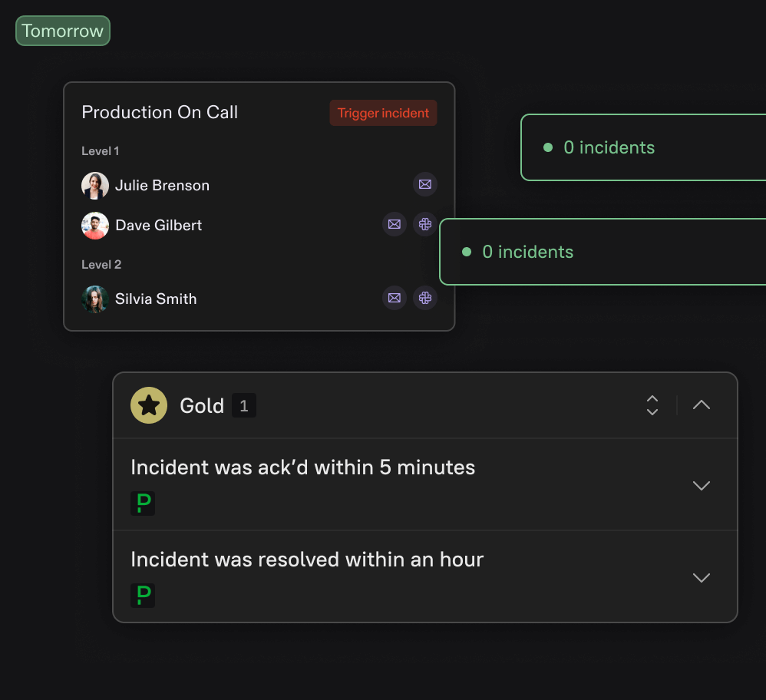
Task: Toggle the Gold card sort order arrows
Action: coord(652,405)
